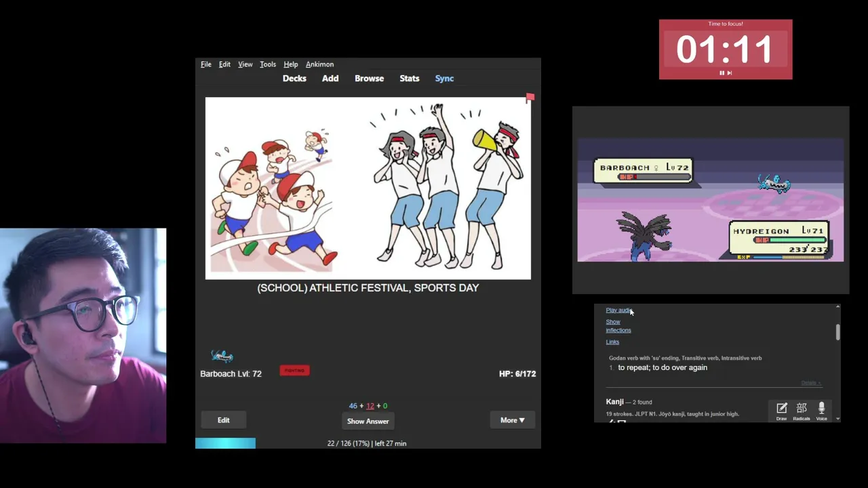Click Add to create a card
Screen dimensions: 868x488
click(330, 79)
